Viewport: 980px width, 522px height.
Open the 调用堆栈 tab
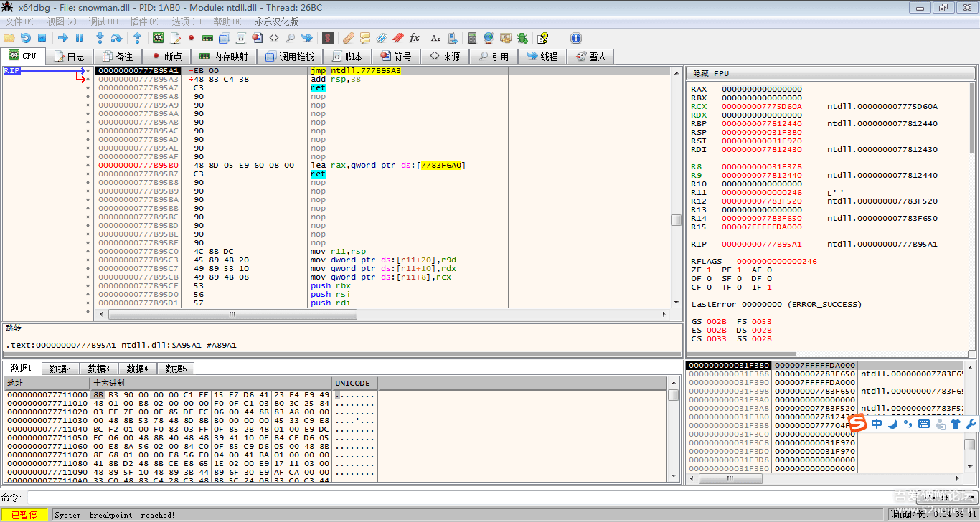point(289,57)
